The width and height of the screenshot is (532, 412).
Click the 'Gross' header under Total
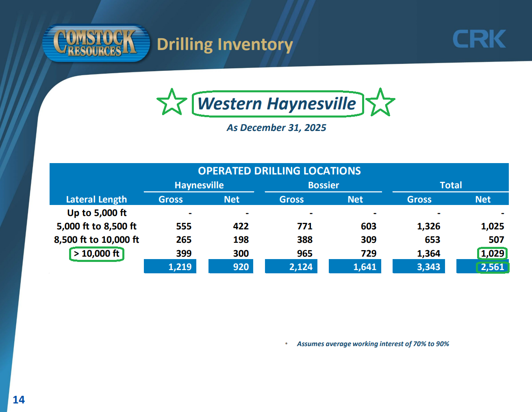coord(419,199)
